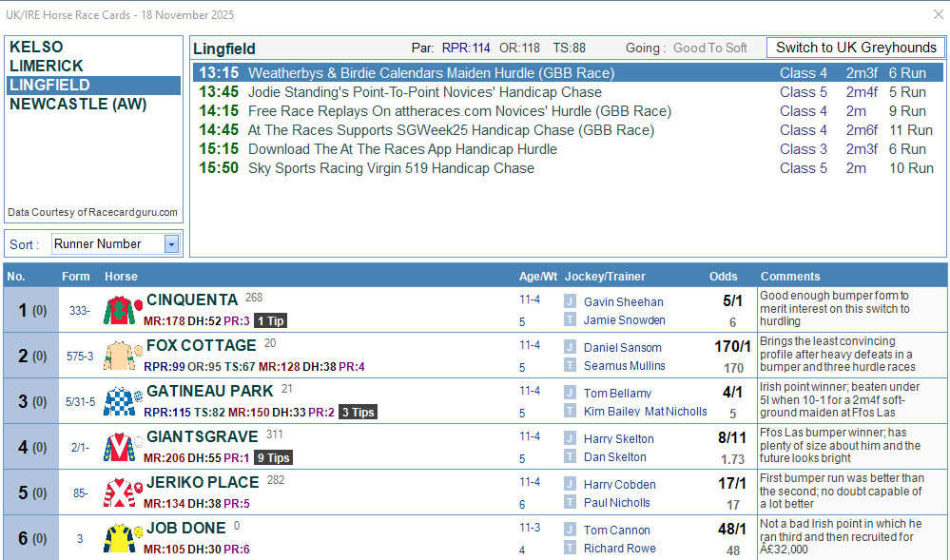The height and width of the screenshot is (560, 950).
Task: Click the '1 Tip' badge for Cinquenta
Action: pos(270,321)
